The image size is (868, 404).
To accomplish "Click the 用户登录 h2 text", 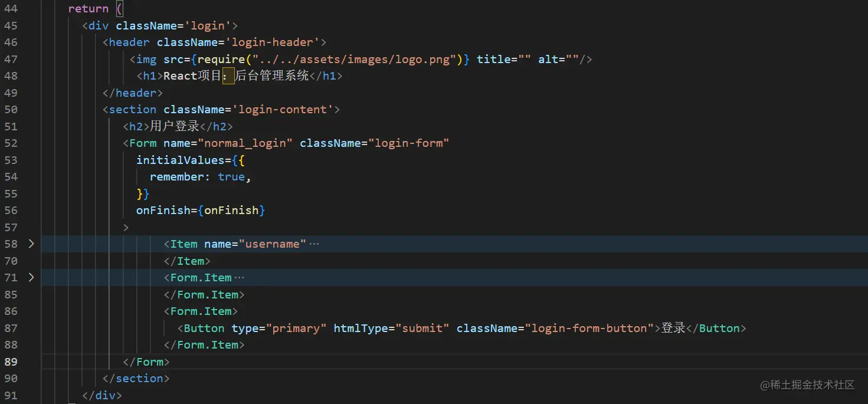I will [175, 126].
